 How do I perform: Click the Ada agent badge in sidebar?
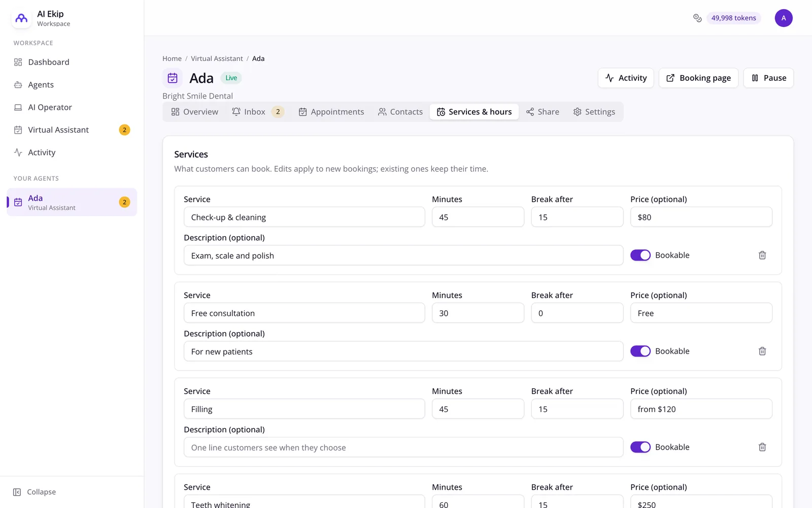(x=124, y=202)
